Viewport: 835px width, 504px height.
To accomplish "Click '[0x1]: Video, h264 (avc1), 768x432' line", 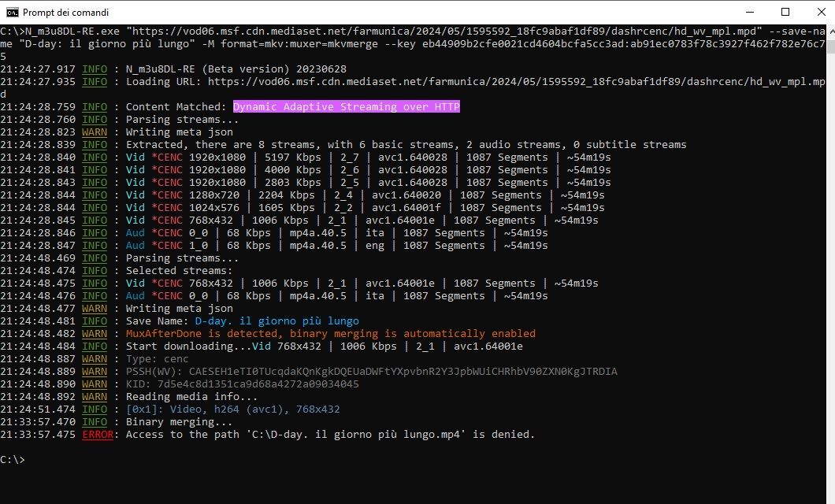I will pyautogui.click(x=232, y=409).
